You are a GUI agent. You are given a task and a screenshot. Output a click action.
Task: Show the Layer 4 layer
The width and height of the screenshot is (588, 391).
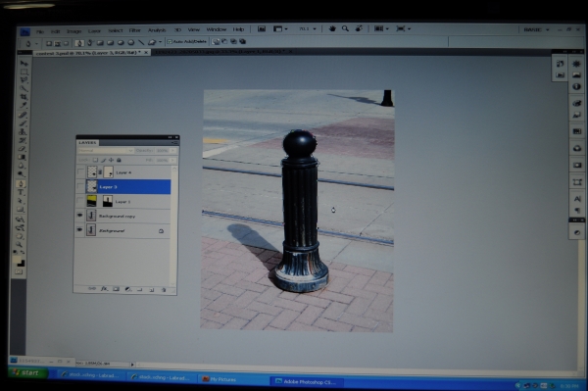point(80,172)
